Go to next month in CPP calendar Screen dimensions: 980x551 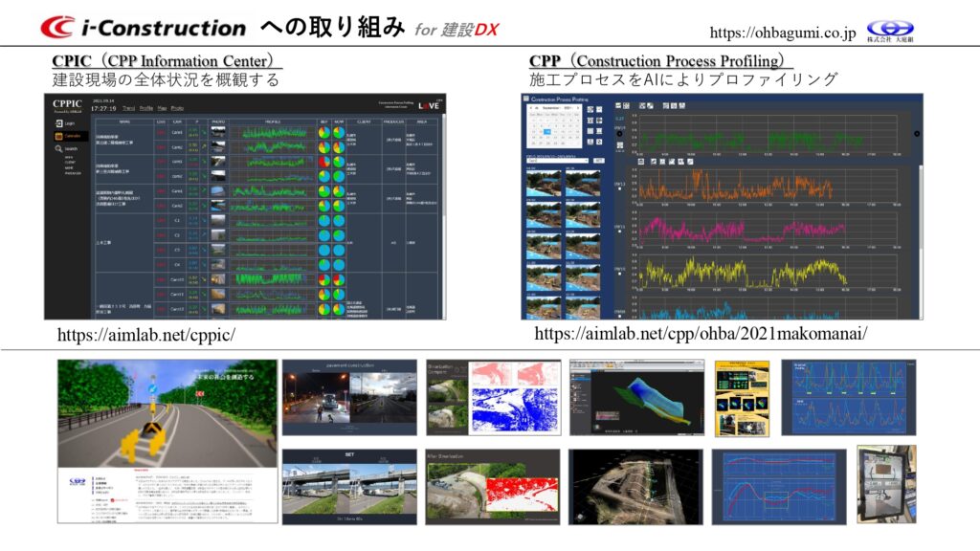578,108
